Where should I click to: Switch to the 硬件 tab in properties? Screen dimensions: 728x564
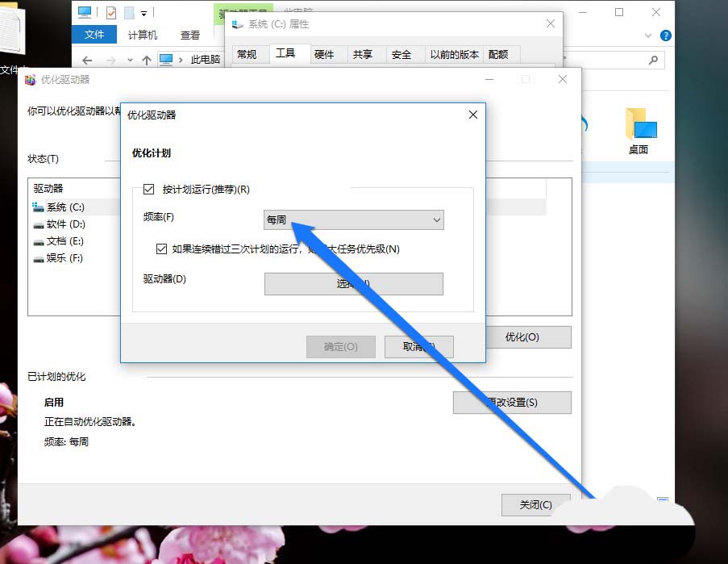click(324, 54)
